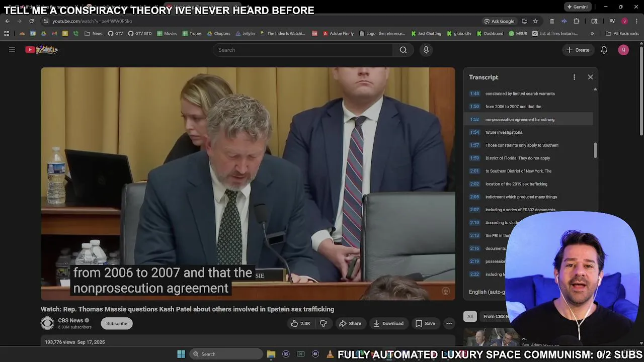Open the YouTube account avatar menu
Image resolution: width=644 pixels, height=362 pixels.
pyautogui.click(x=623, y=50)
